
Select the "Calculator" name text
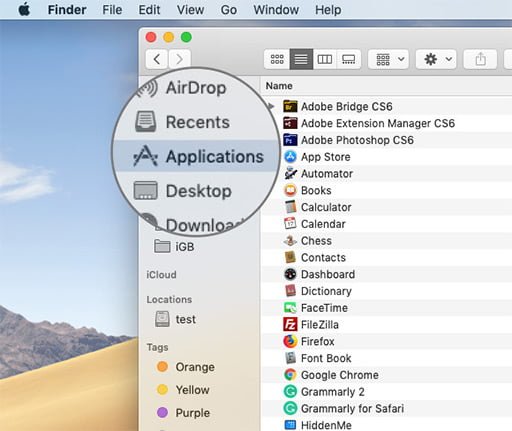pyautogui.click(x=326, y=207)
